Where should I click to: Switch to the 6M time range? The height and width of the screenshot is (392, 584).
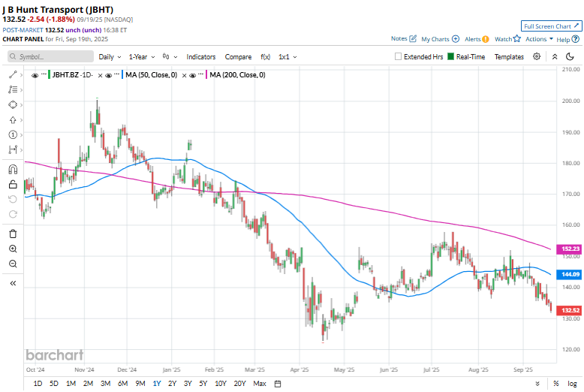[x=122, y=384]
